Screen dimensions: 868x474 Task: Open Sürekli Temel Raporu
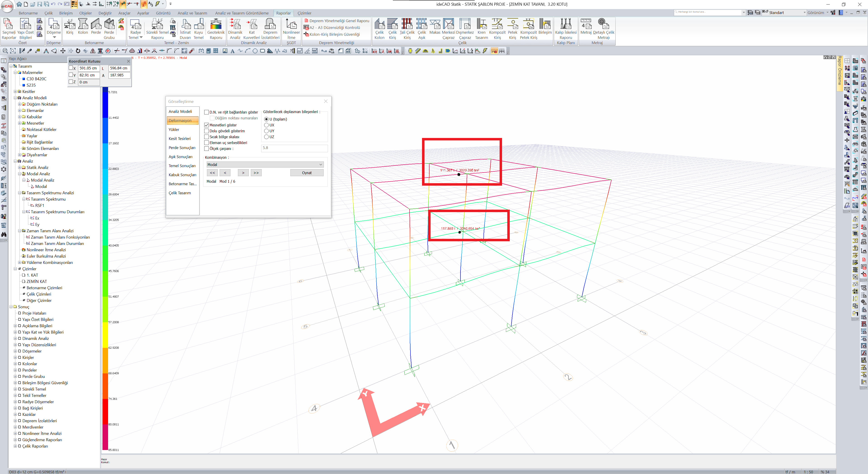point(157,29)
